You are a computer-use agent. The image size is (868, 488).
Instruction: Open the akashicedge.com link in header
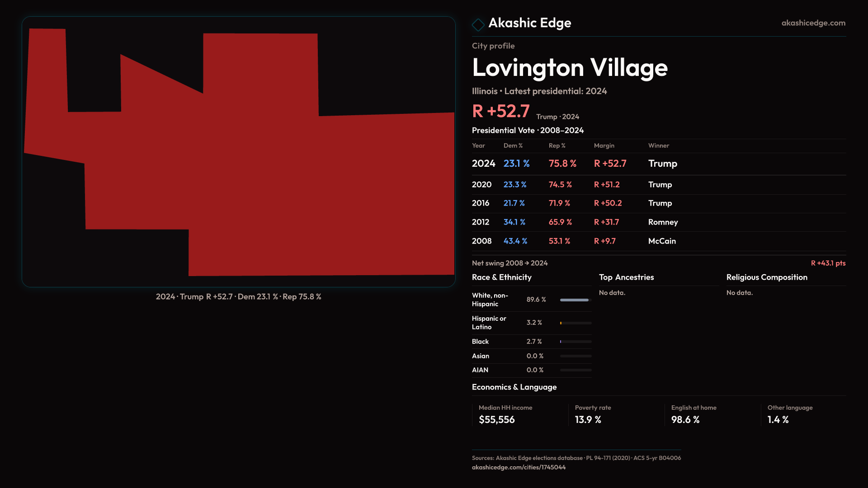(813, 23)
